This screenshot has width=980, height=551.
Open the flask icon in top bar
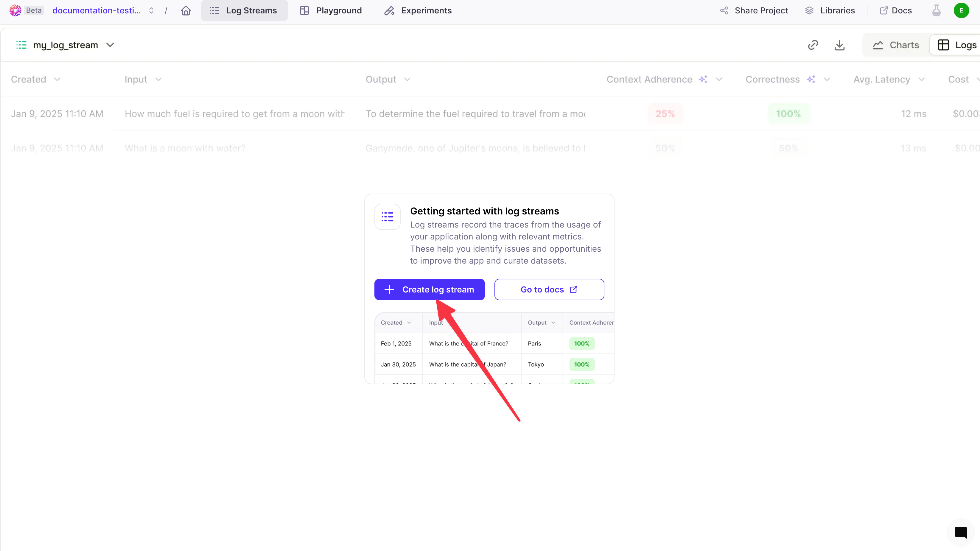point(936,11)
